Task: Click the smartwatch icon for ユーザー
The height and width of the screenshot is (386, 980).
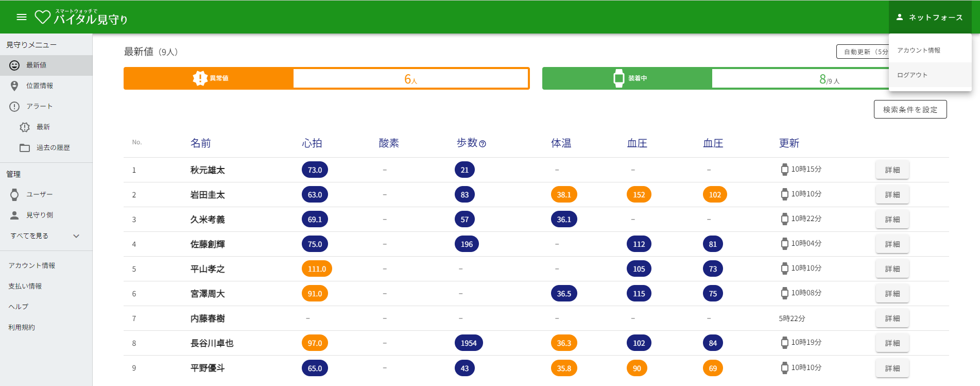Action: tap(14, 194)
